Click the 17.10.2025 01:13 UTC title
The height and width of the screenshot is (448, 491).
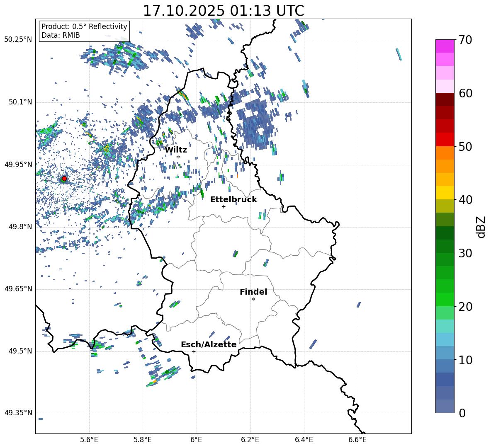click(x=224, y=11)
